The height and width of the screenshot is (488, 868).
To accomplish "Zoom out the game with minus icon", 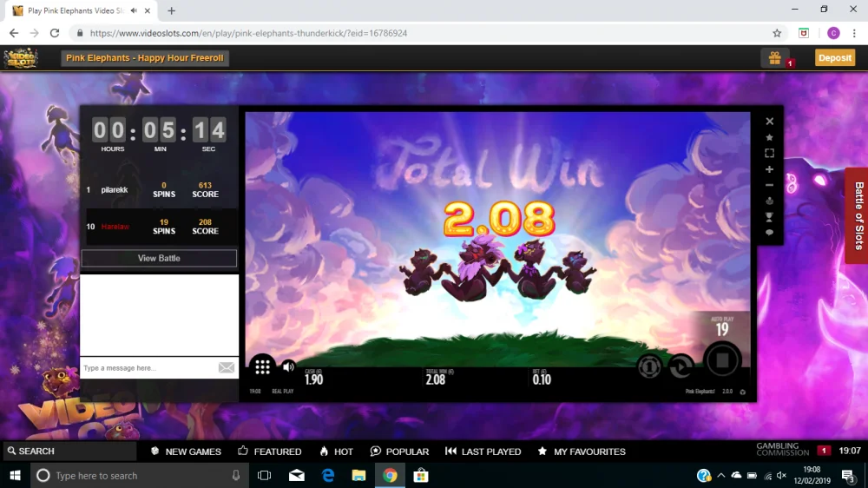I will 769,186.
